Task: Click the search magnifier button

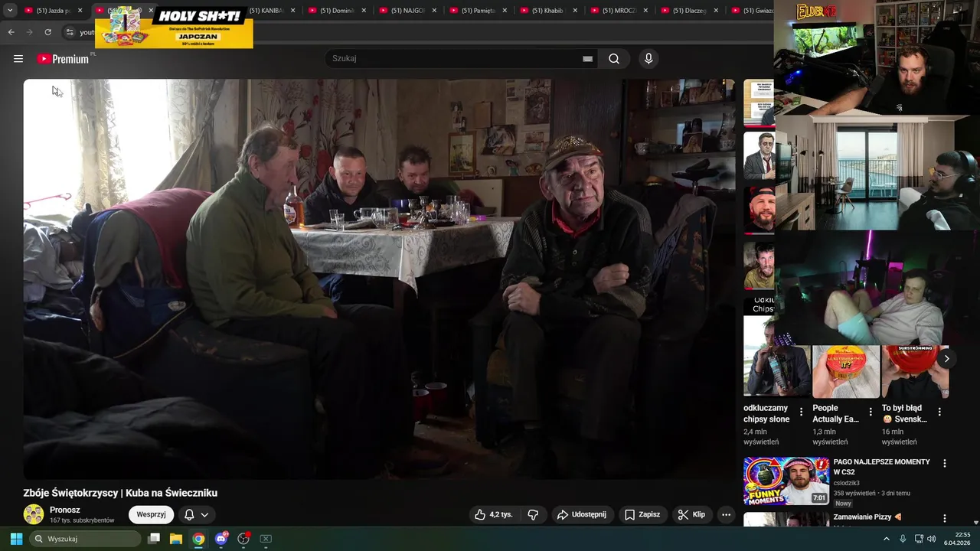Action: (x=614, y=59)
